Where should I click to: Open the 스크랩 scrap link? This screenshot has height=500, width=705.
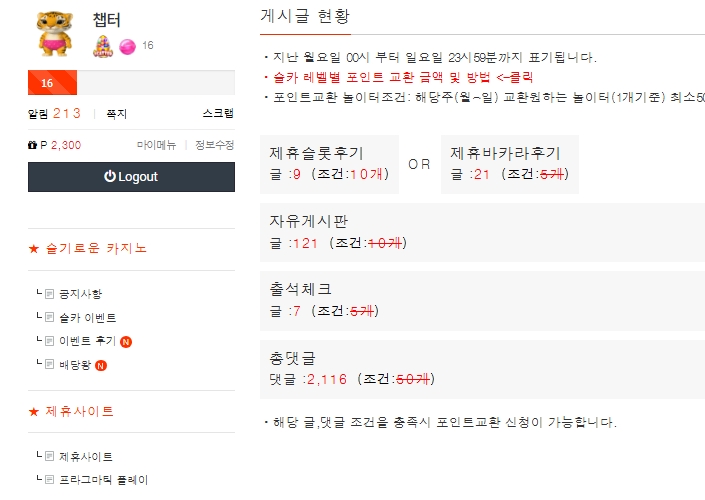(218, 114)
